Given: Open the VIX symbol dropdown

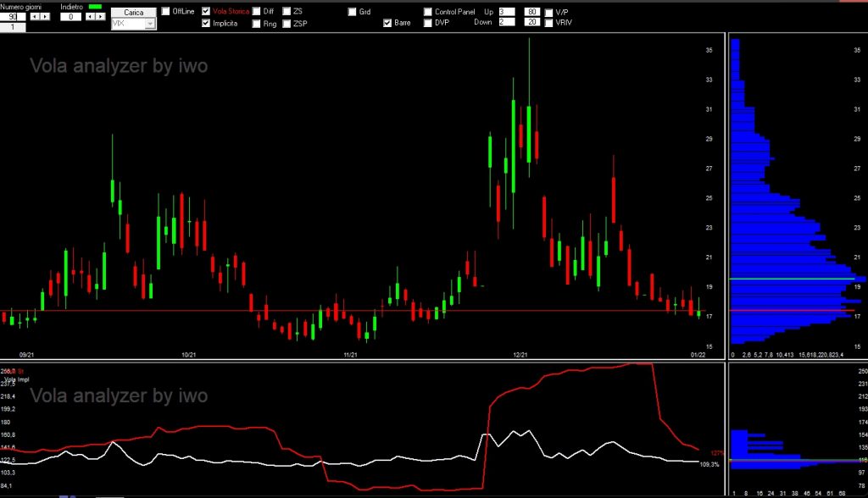Looking at the screenshot, I should click(150, 24).
